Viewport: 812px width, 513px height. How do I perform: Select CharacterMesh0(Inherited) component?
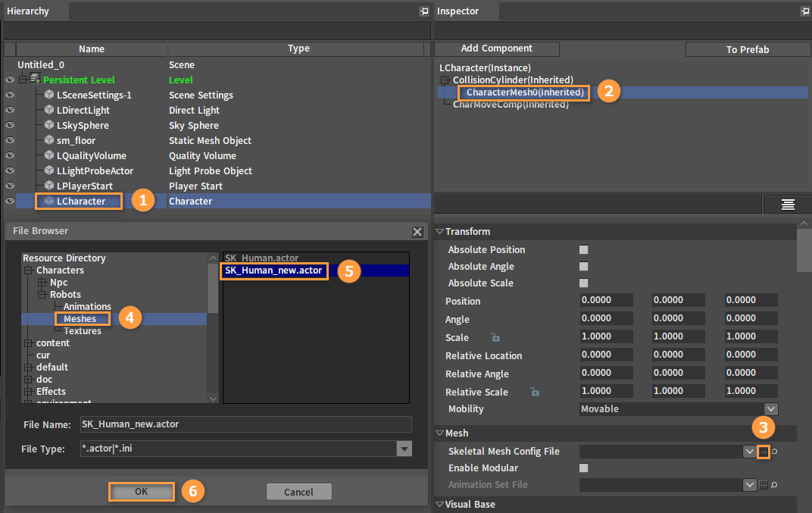click(525, 92)
